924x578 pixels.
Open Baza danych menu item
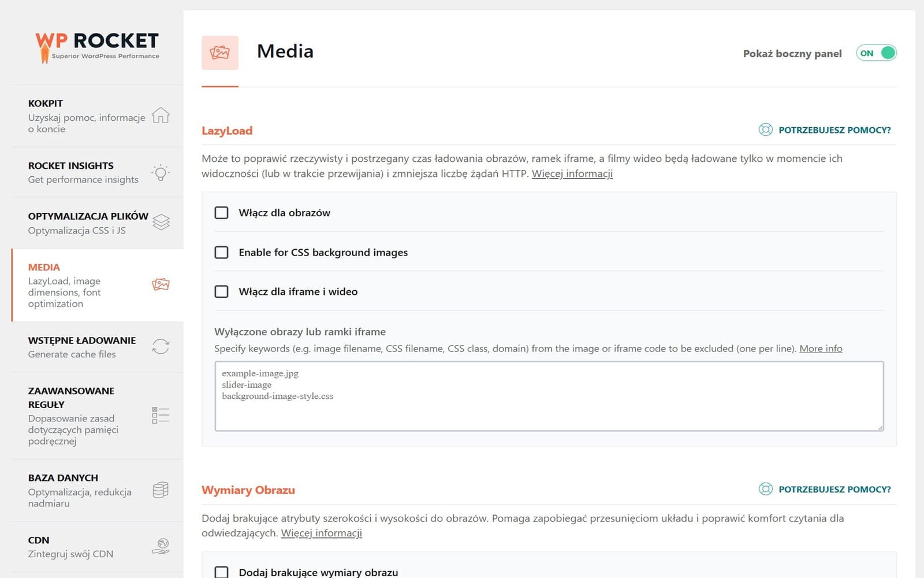(98, 490)
